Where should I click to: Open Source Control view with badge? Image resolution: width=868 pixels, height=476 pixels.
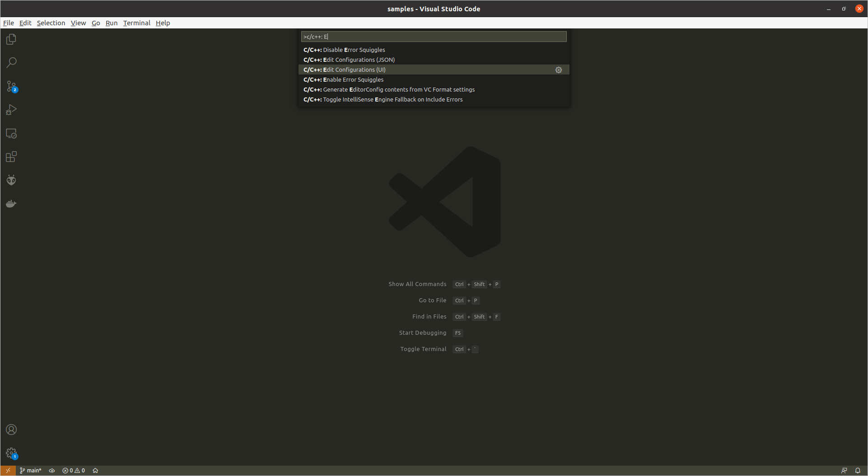11,86
